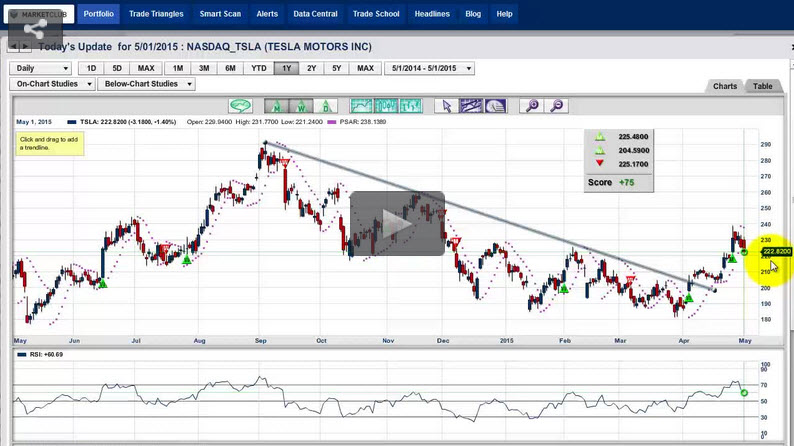Switch to candlestick chart style icon

pyautogui.click(x=386, y=106)
